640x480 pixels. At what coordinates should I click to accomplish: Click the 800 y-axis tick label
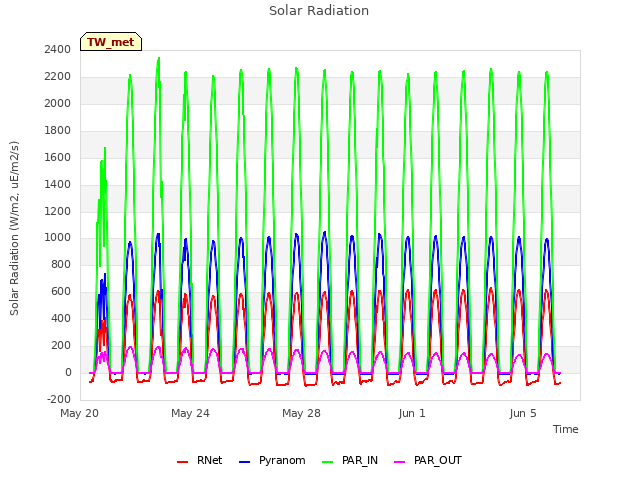click(x=61, y=264)
